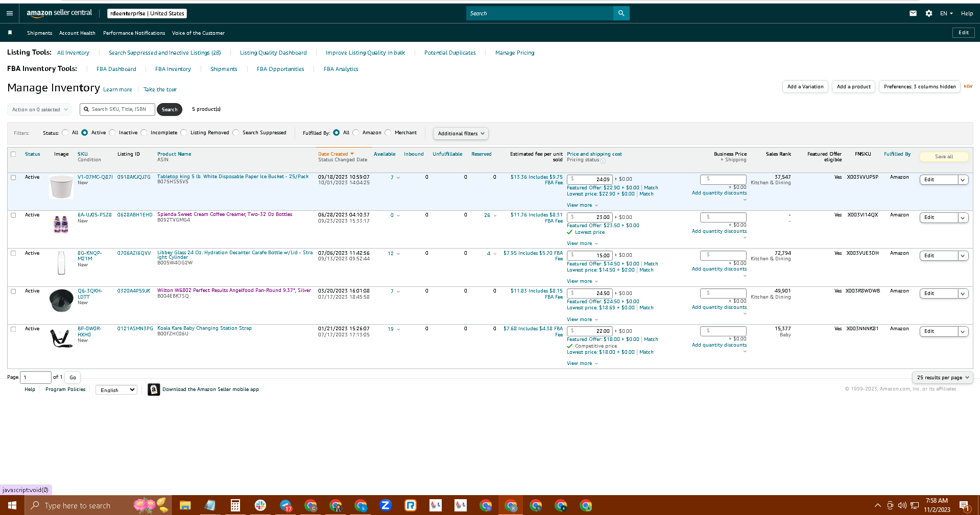
Task: Open the EN language menu in header
Action: click(x=946, y=13)
